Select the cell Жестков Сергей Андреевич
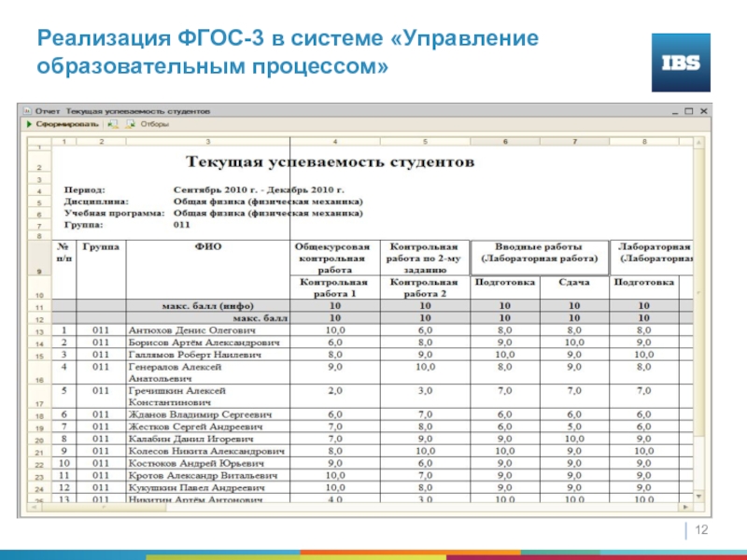Viewport: 747px width, 560px height. (207, 427)
